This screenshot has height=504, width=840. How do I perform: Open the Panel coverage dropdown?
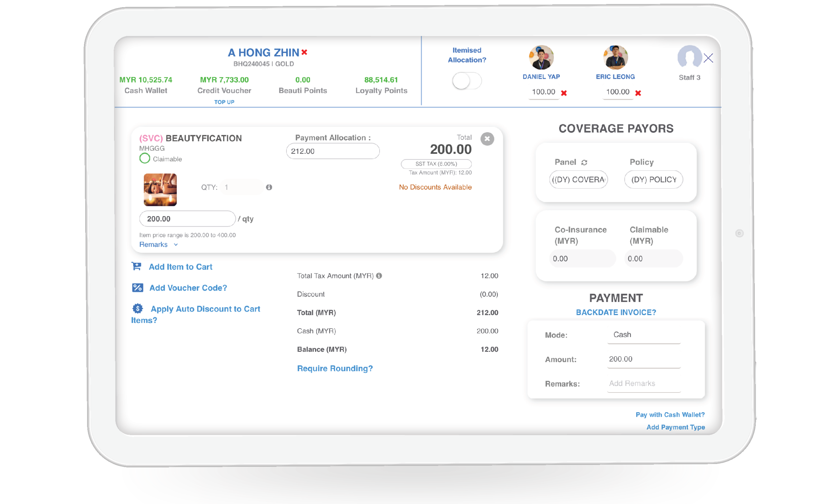tap(578, 179)
